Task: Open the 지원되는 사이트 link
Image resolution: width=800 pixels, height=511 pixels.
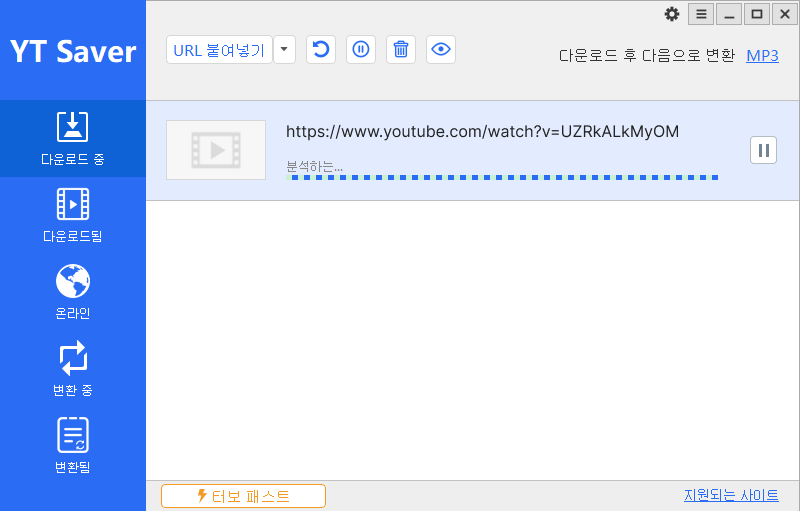Action: pos(731,495)
